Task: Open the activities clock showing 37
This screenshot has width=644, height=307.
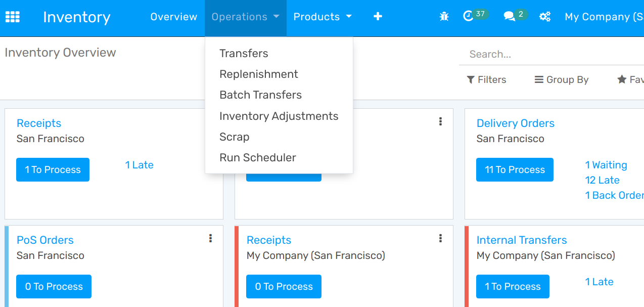Action: coord(474,15)
